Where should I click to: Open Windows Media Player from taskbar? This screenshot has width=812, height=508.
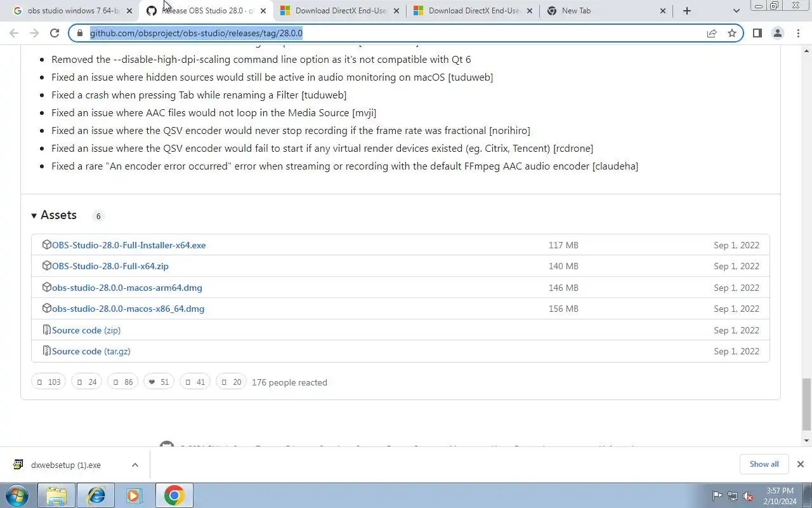tap(134, 495)
